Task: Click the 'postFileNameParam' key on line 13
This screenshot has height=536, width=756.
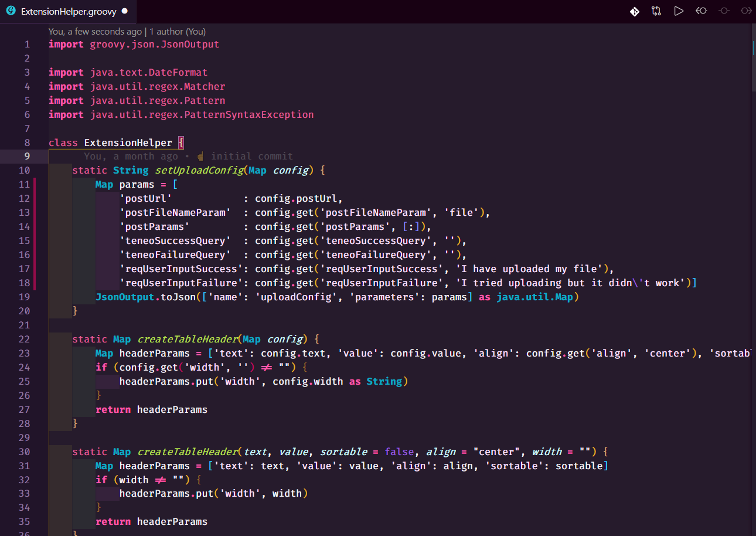Action: tap(175, 213)
